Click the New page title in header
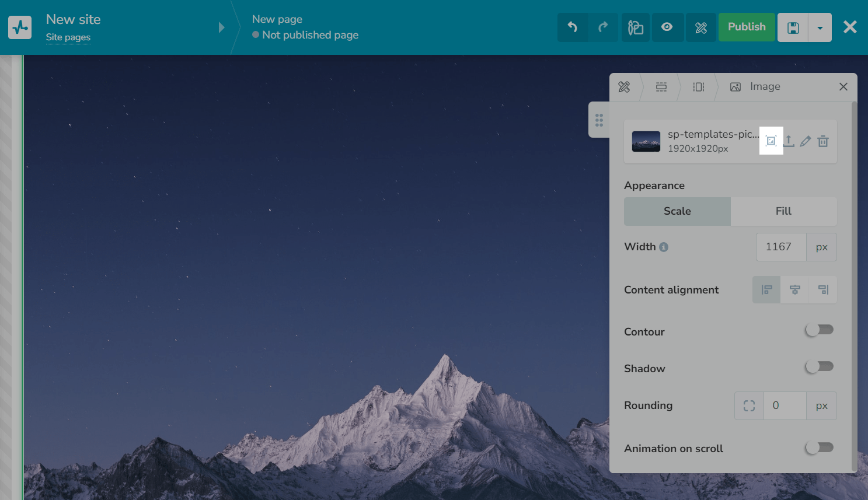The width and height of the screenshot is (868, 500). pos(277,19)
